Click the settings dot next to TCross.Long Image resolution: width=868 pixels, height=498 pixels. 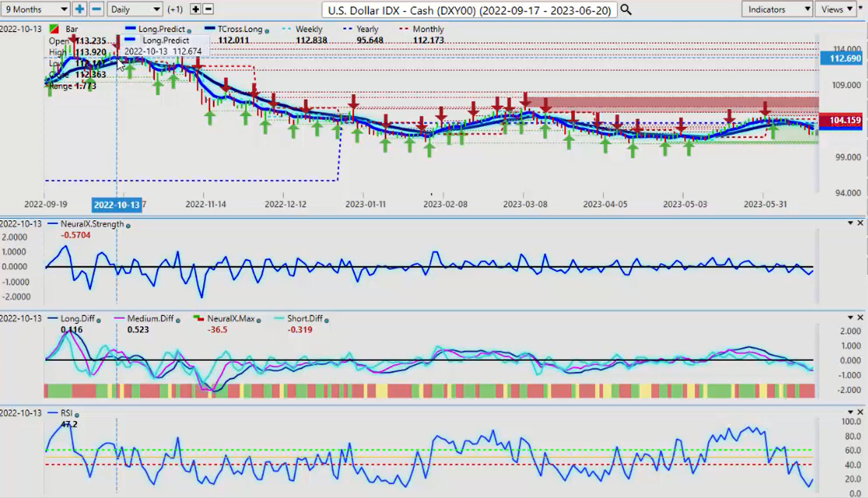tap(267, 30)
